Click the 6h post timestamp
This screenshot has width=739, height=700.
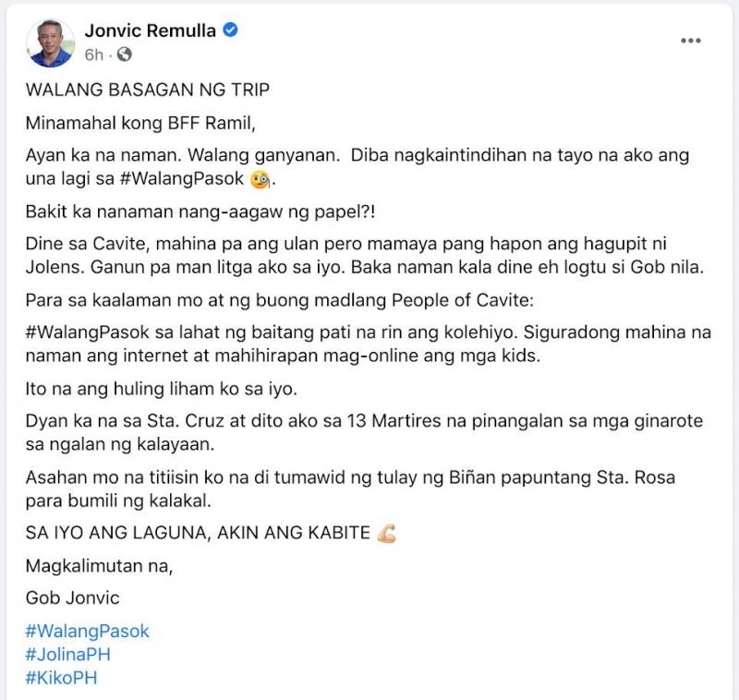click(x=94, y=55)
